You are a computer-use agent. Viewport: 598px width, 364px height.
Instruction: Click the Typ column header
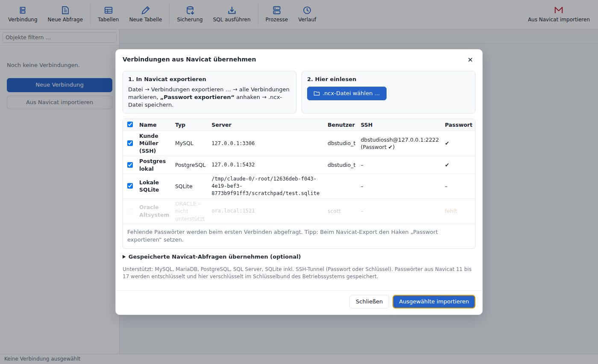point(180,125)
